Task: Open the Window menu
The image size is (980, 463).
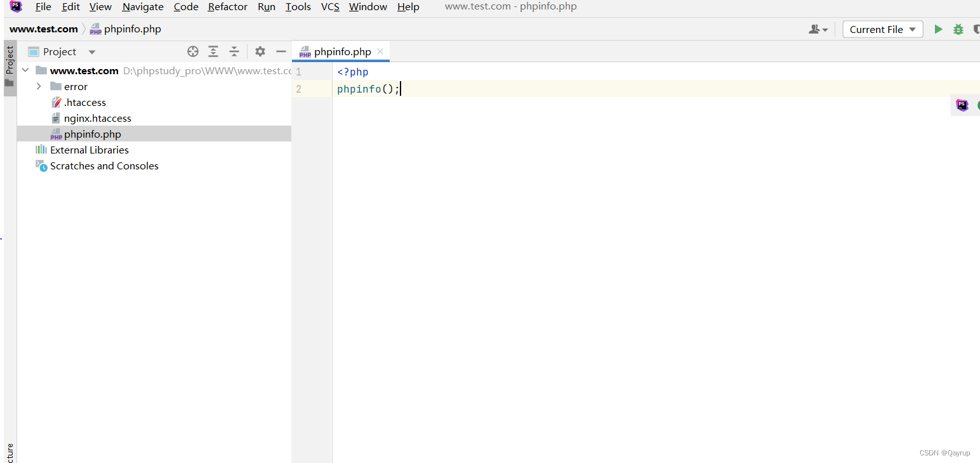Action: coord(368,7)
